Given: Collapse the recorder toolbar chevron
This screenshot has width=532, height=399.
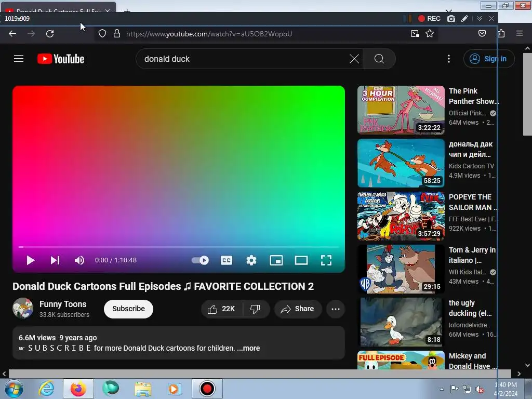Looking at the screenshot, I should coord(479,19).
